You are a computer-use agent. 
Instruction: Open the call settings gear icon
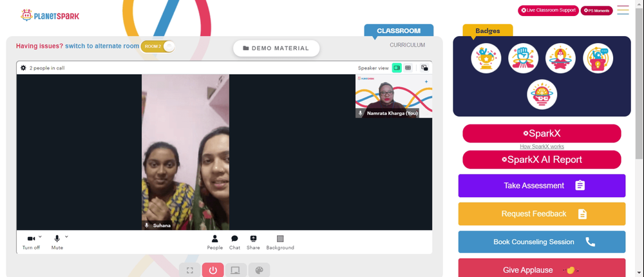pos(23,68)
